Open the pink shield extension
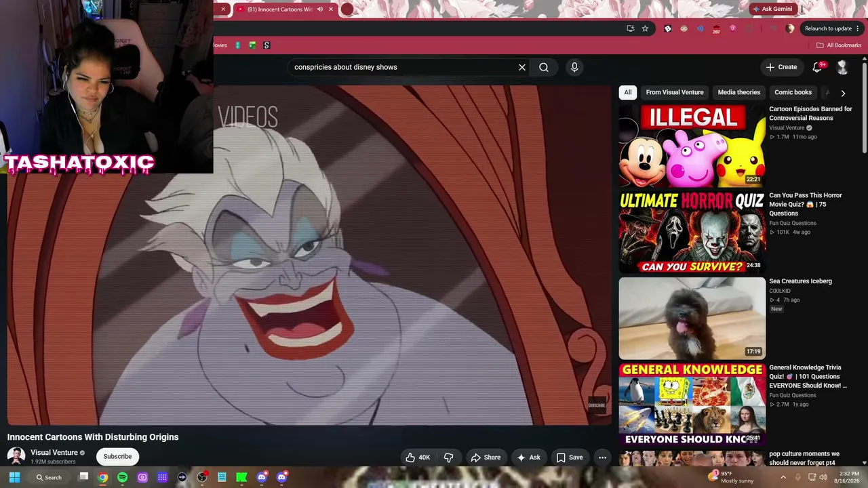 (x=732, y=28)
